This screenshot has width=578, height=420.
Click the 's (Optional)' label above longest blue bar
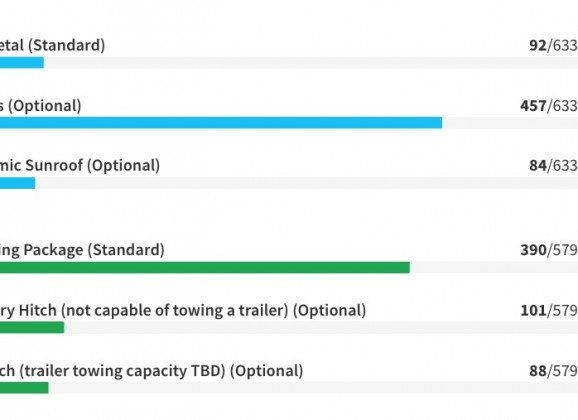tap(41, 106)
